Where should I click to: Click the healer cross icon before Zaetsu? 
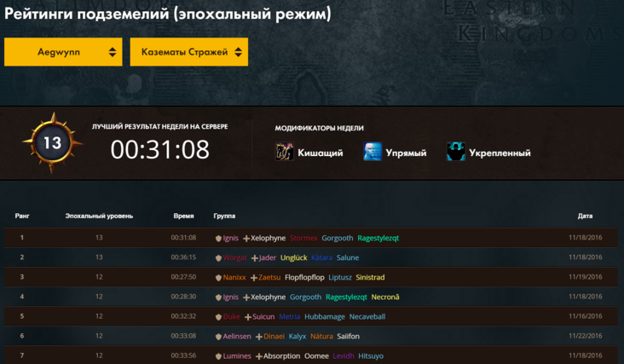(253, 277)
